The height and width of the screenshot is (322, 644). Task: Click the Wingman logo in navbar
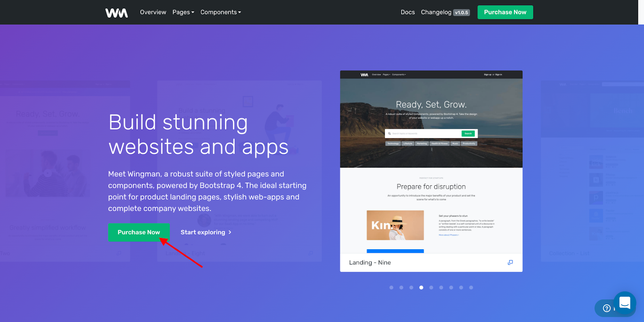116,13
